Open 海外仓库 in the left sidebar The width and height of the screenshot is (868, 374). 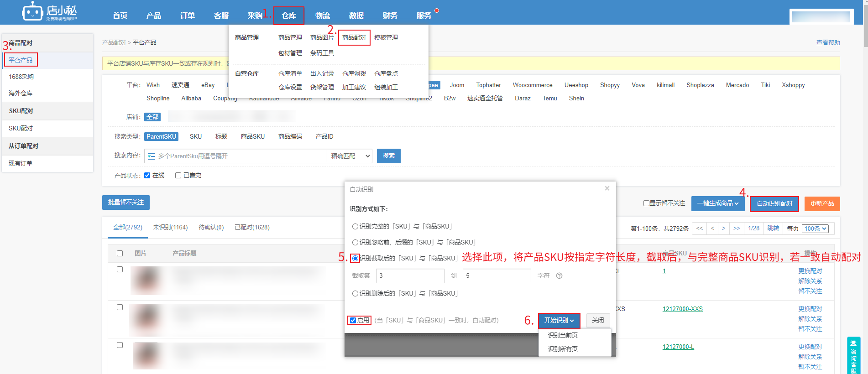tap(21, 93)
